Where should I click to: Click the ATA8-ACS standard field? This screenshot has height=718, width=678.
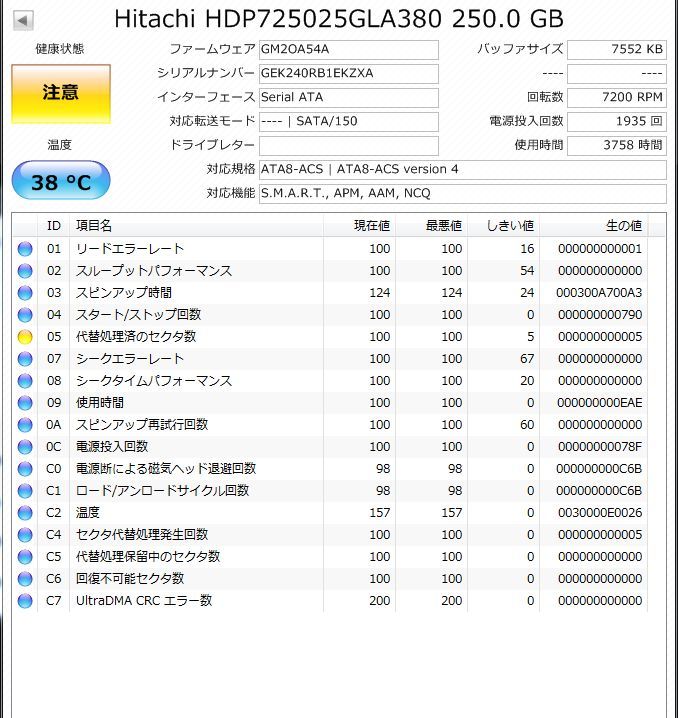coord(462,169)
